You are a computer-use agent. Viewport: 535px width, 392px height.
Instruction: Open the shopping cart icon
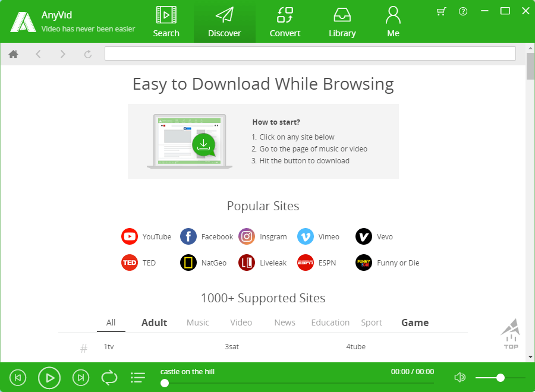pyautogui.click(x=441, y=12)
